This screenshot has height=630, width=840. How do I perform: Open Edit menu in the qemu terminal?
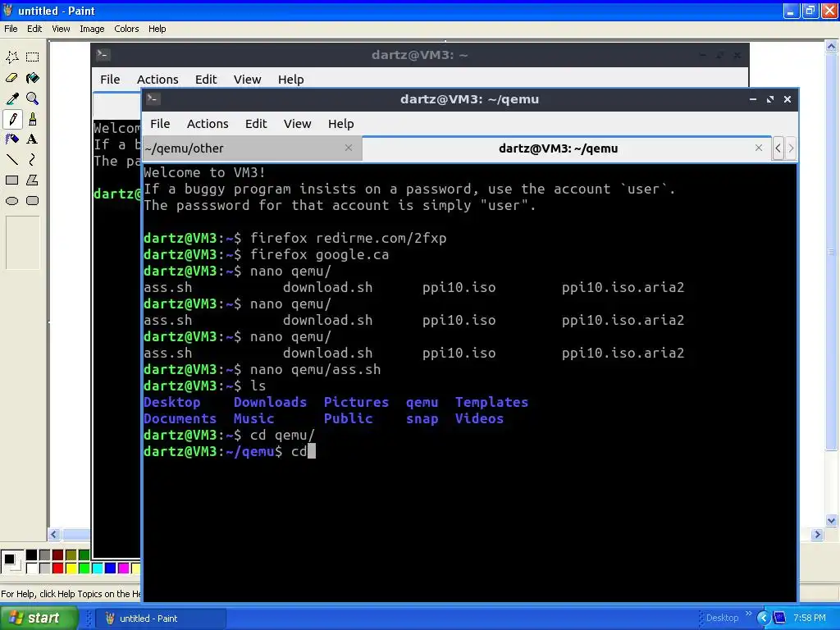[256, 124]
